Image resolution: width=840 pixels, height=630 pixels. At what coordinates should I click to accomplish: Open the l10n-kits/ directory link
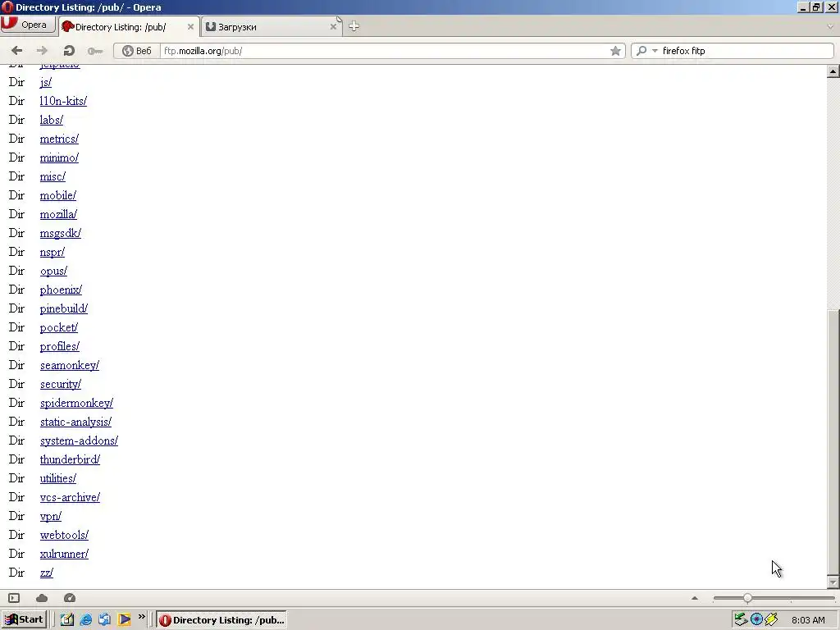click(63, 101)
